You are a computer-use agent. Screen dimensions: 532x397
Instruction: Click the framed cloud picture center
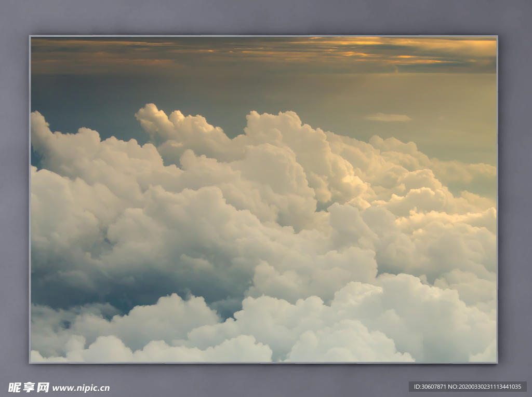pyautogui.click(x=263, y=199)
